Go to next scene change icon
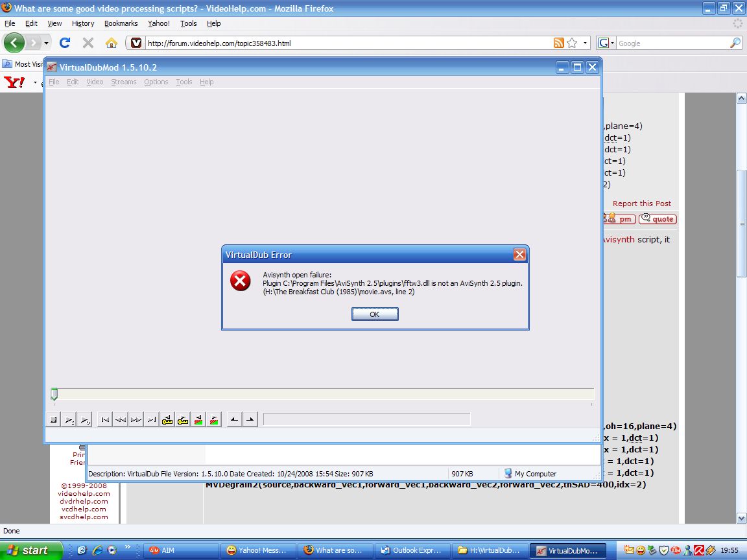The height and width of the screenshot is (560, 747). (214, 419)
